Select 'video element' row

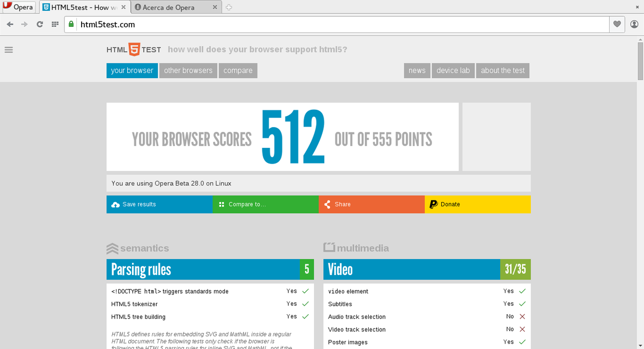(427, 291)
